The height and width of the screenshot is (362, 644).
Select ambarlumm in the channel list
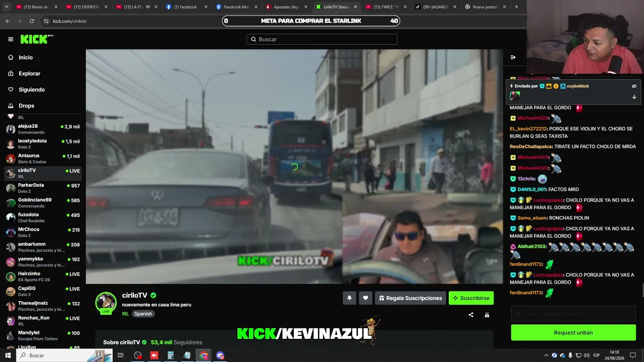43,247
